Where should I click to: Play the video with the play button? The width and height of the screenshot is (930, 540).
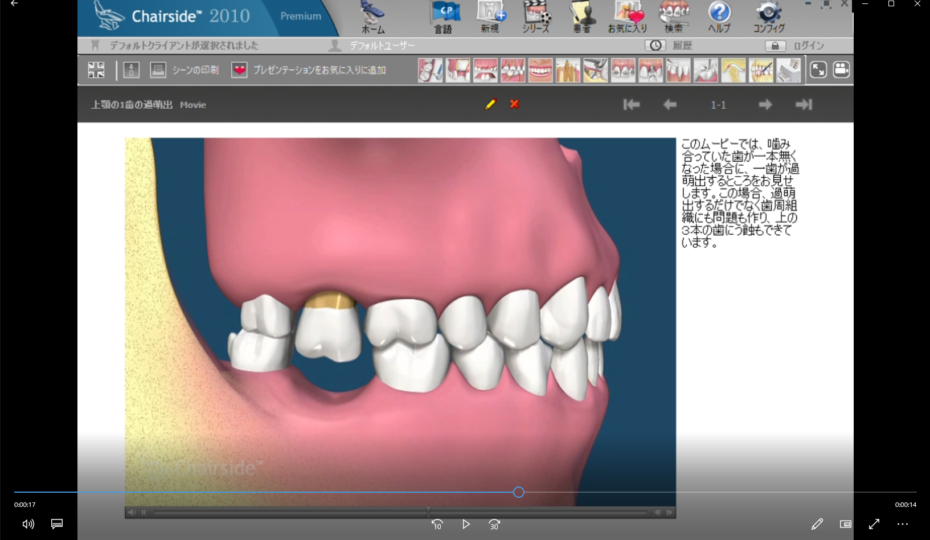coord(466,524)
